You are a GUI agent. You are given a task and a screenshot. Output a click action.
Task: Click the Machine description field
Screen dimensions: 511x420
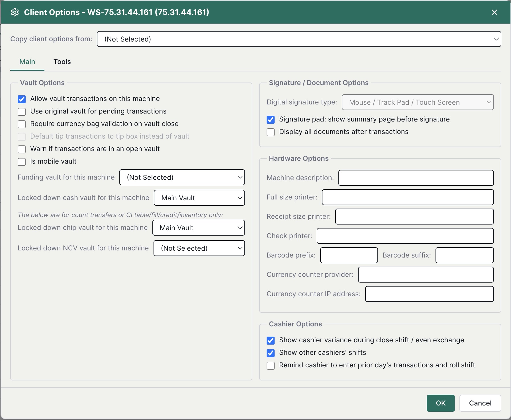coord(416,178)
